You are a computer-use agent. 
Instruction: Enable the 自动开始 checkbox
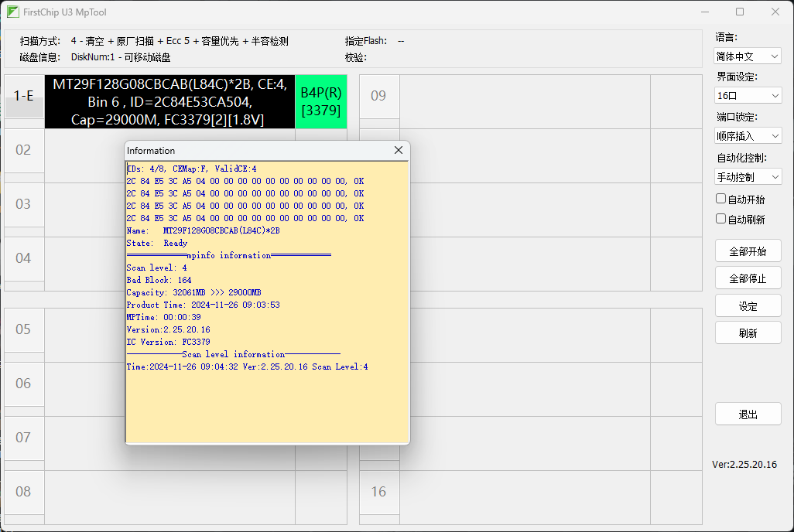click(721, 199)
